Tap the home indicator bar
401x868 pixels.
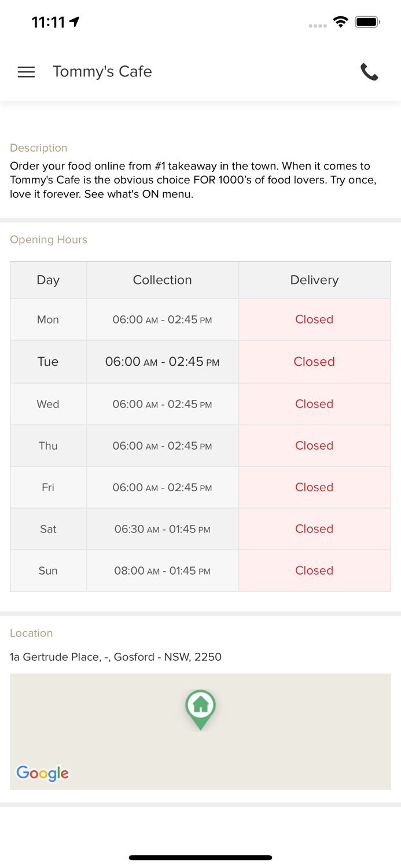point(200,858)
